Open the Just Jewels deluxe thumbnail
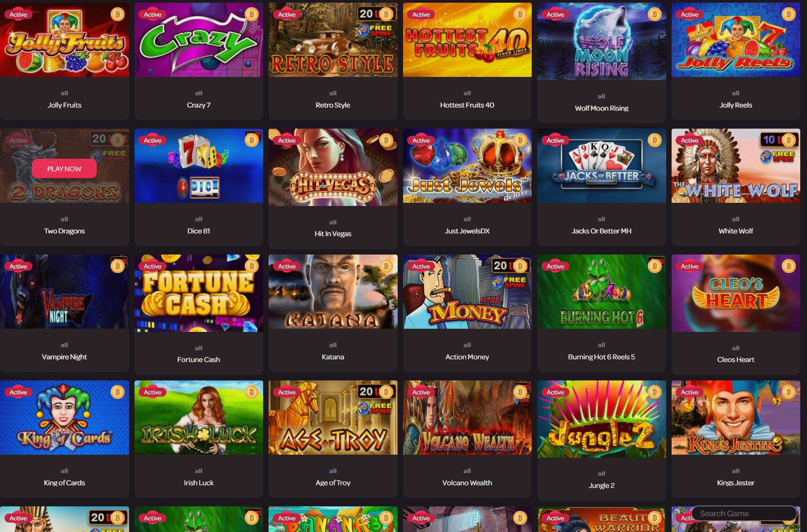The image size is (807, 532). click(x=467, y=166)
